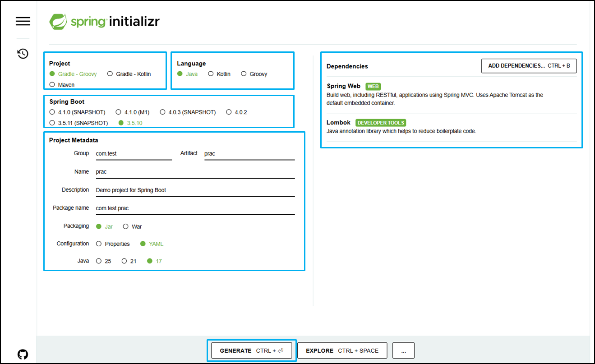This screenshot has height=364, width=595.
Task: Open the GitHub icon link
Action: pos(23,354)
